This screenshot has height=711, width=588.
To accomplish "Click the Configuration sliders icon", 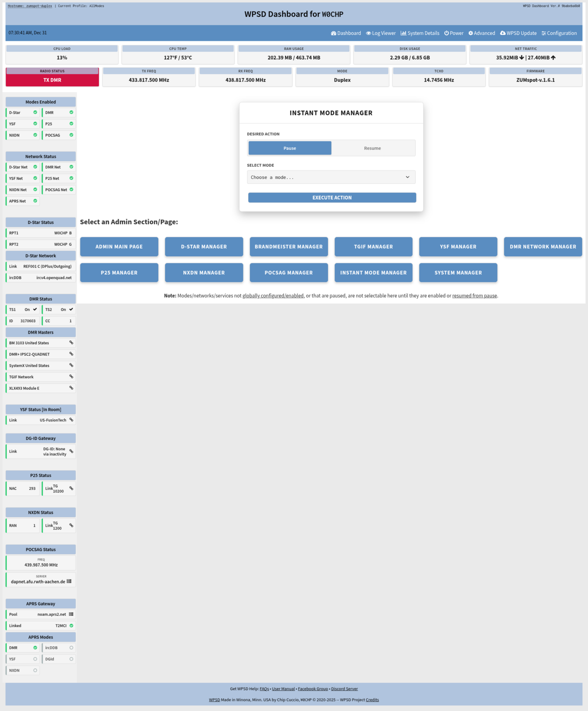I will click(544, 33).
